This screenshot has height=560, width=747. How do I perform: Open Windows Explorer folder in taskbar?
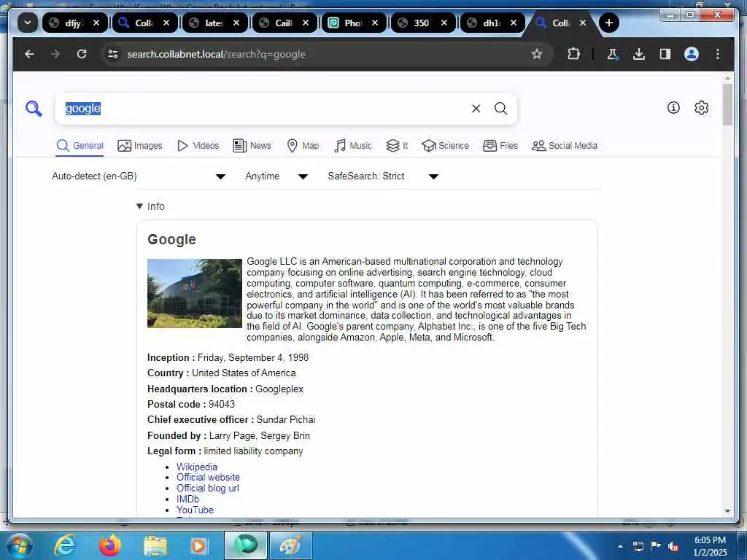155,545
